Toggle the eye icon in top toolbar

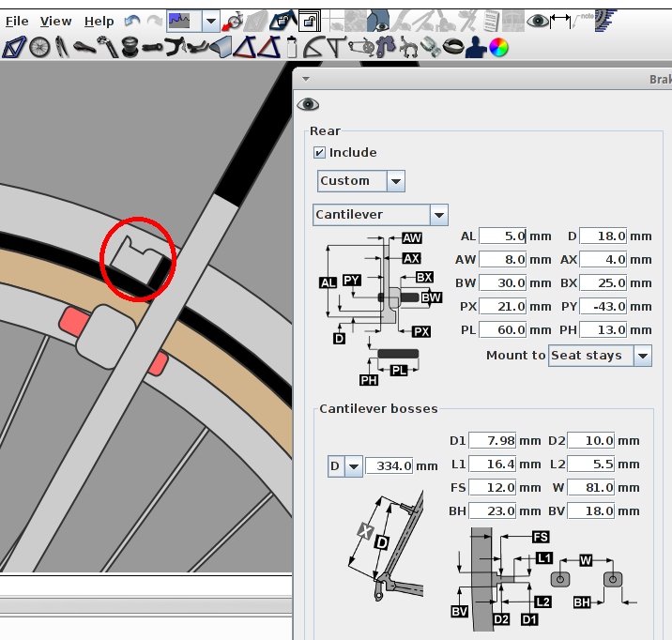tap(538, 20)
